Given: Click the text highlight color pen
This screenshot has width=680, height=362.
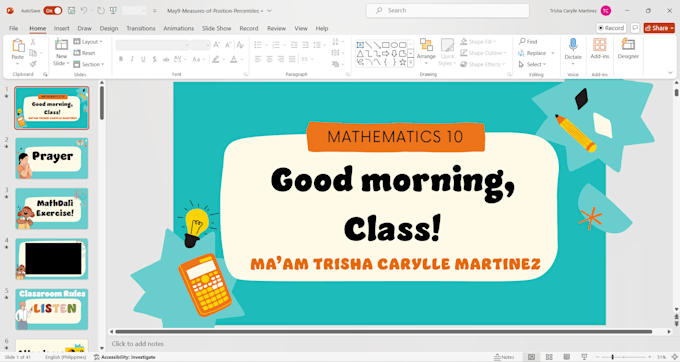Looking at the screenshot, I should pyautogui.click(x=216, y=59).
